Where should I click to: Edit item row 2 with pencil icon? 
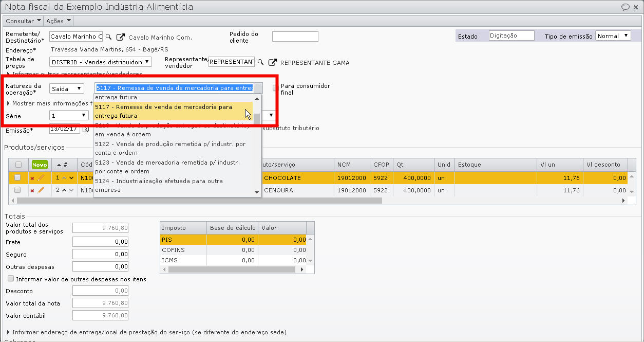click(x=41, y=190)
